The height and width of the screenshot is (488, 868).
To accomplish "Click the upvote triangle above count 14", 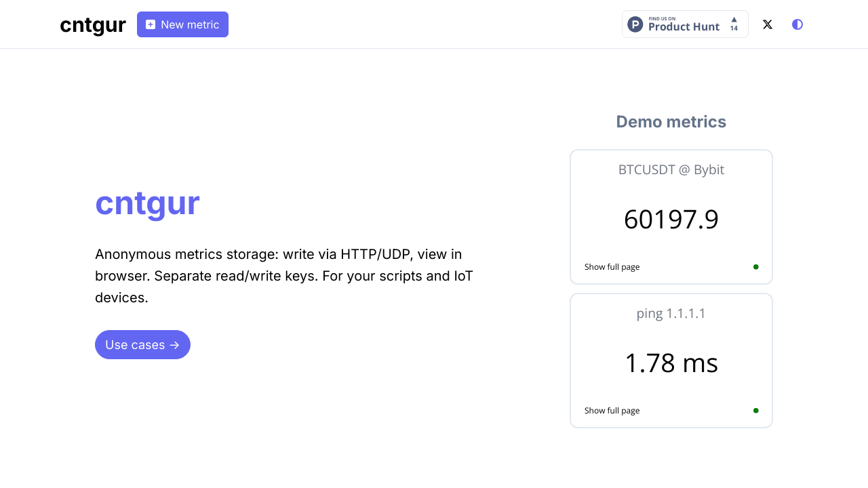I will click(x=734, y=20).
